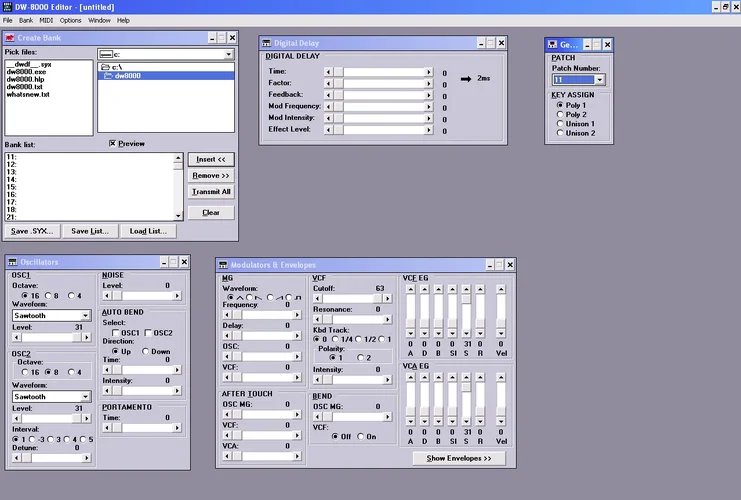Click the Show Envelopes >> button

click(459, 458)
